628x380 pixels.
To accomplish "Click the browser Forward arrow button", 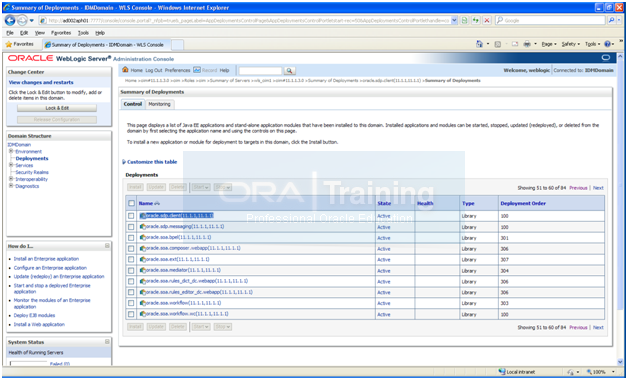I will coord(22,20).
